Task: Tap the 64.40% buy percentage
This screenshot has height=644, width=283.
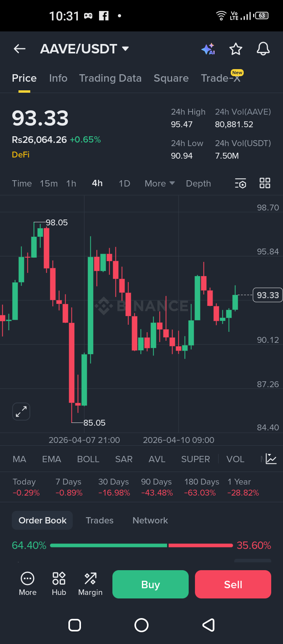Action: click(x=29, y=545)
